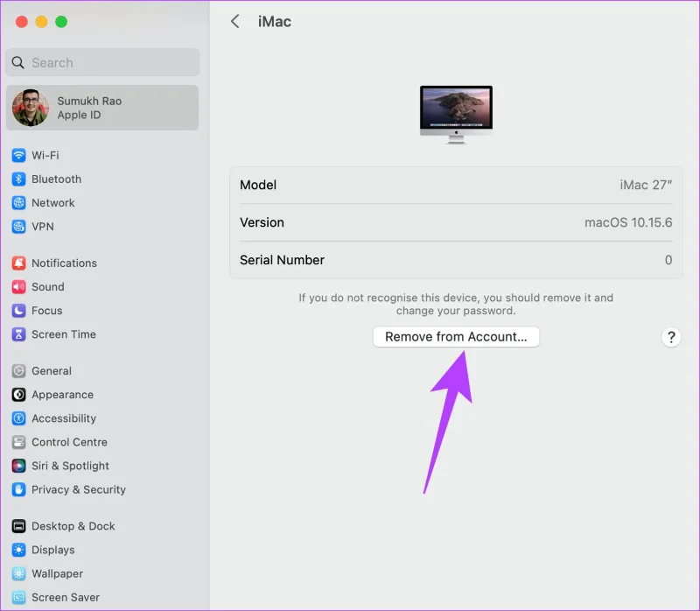The image size is (700, 611).
Task: Select Control Centre label
Action: coord(70,442)
